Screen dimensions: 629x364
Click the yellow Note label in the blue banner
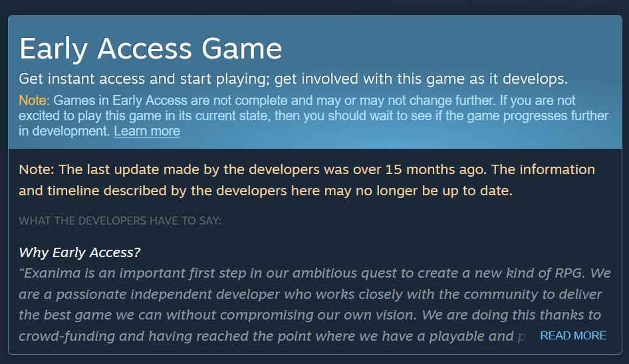(x=34, y=100)
